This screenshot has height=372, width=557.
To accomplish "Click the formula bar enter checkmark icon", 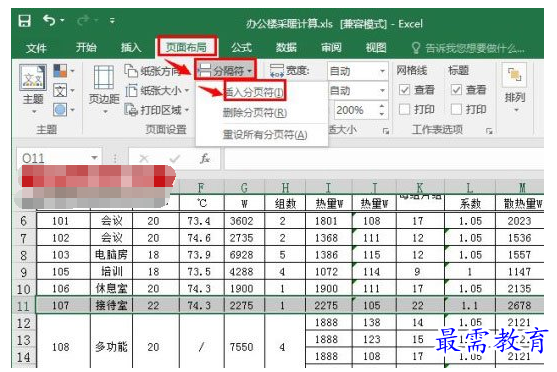I will click(174, 158).
